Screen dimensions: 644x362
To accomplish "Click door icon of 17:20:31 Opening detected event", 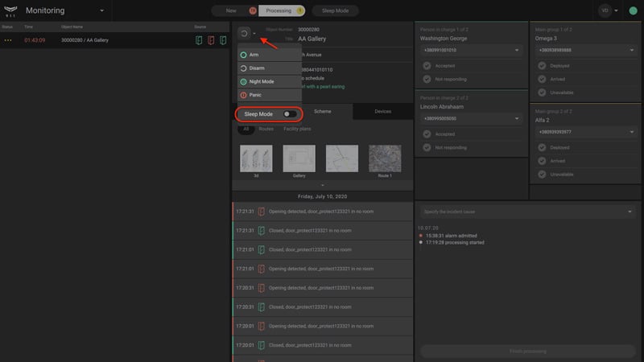I will [261, 288].
